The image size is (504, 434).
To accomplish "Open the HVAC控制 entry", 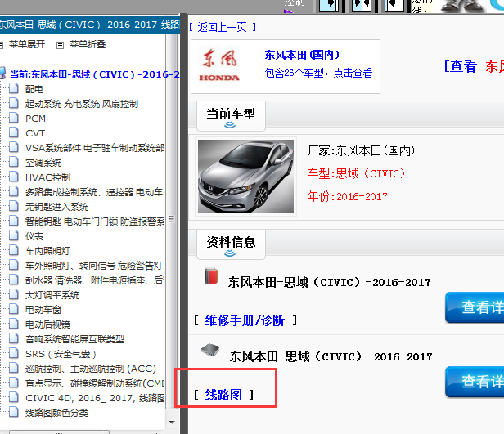I will click(x=48, y=177).
